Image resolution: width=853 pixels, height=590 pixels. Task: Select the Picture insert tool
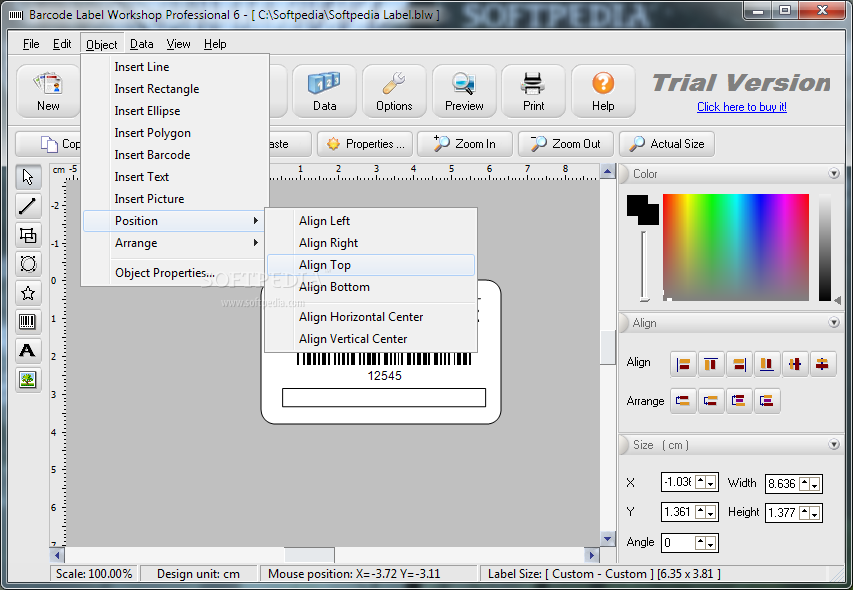[x=28, y=380]
